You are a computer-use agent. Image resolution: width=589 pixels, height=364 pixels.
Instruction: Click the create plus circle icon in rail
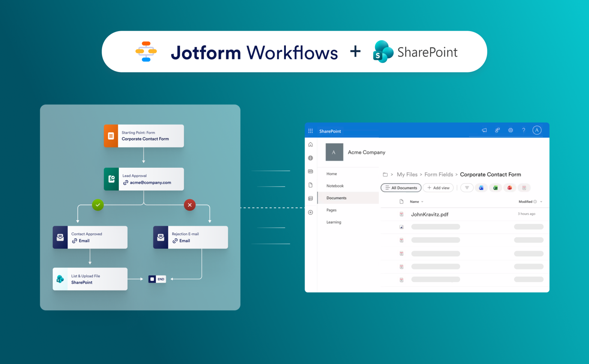(x=310, y=212)
